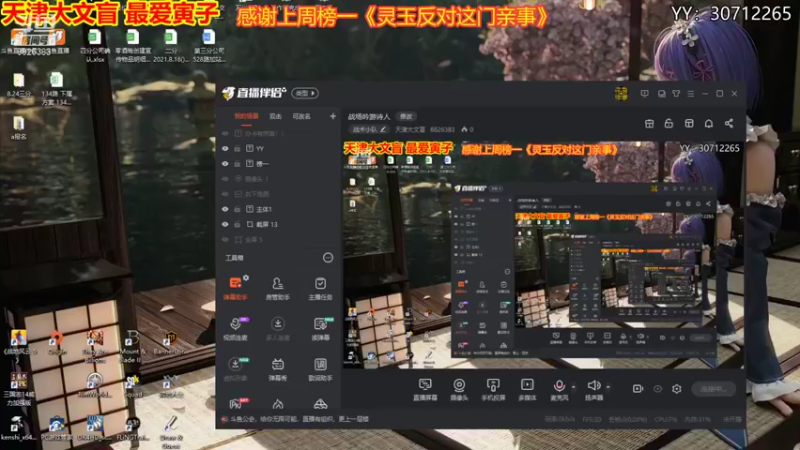Viewport: 800px width, 450px height.
Task: Open the 弹幕助手 danmaku assistant tool
Action: pyautogui.click(x=235, y=288)
